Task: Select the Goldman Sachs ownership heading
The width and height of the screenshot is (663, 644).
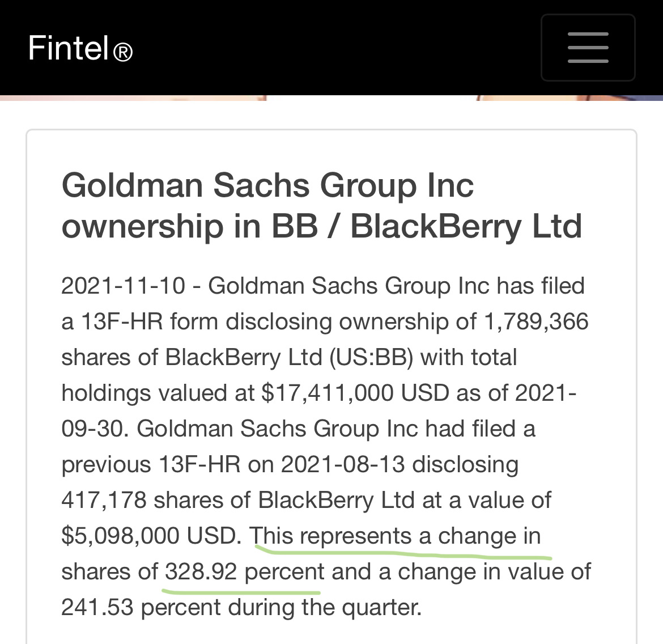Action: [321, 206]
